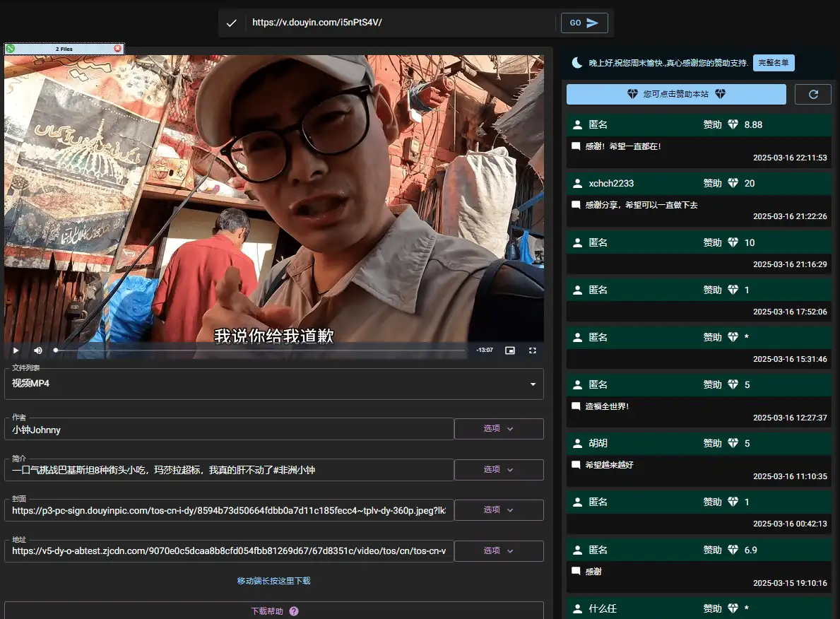
Task: Click the 您可点击赞助本站 sponsor button
Action: click(x=676, y=94)
